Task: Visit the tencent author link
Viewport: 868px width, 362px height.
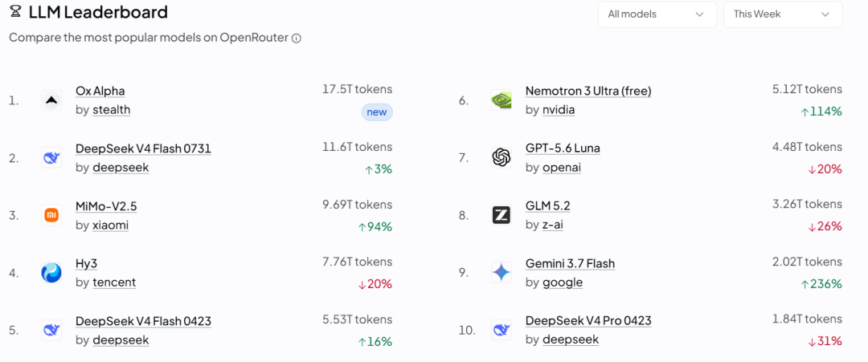Action: coord(114,283)
